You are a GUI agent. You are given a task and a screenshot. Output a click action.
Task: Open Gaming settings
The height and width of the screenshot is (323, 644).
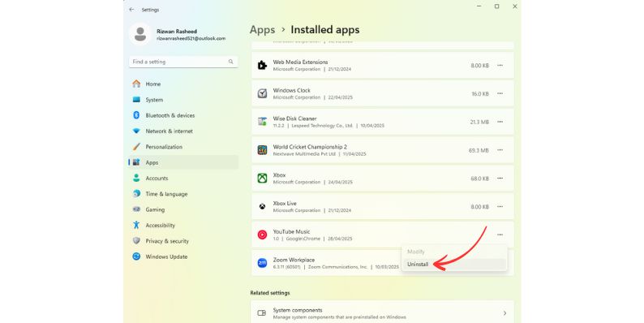point(183,209)
